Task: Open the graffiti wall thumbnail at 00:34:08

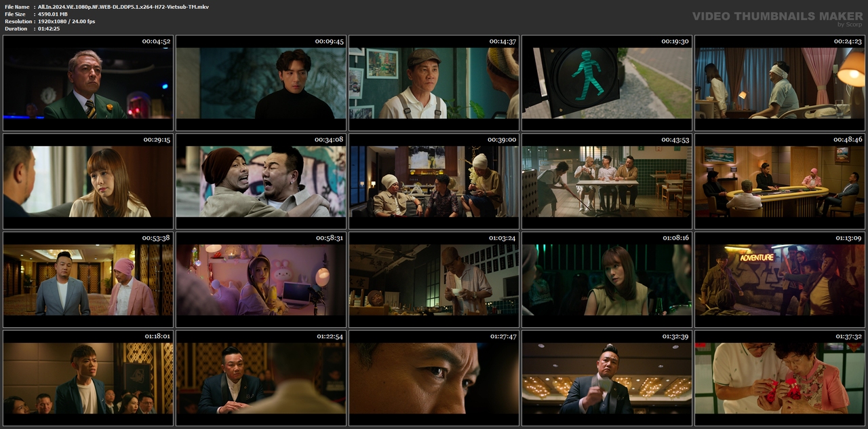Action: point(261,181)
